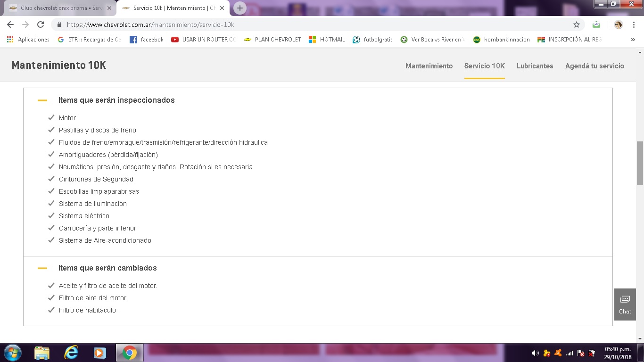Collapse the 'Items que serán cambiados' section
The width and height of the screenshot is (644, 362).
pos(42,268)
